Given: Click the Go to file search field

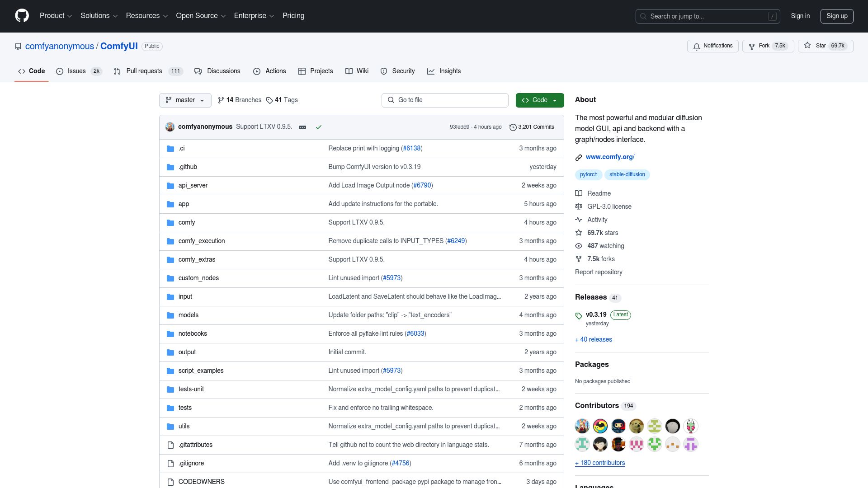Looking at the screenshot, I should [444, 100].
